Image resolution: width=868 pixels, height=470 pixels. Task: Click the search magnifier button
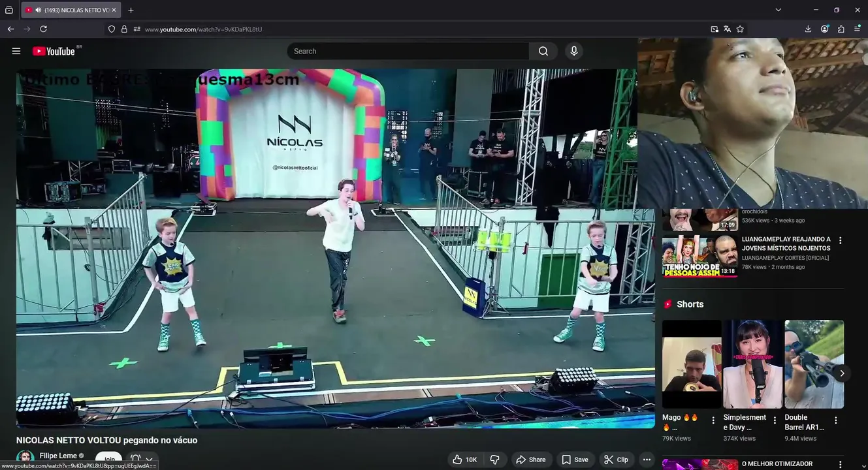543,51
